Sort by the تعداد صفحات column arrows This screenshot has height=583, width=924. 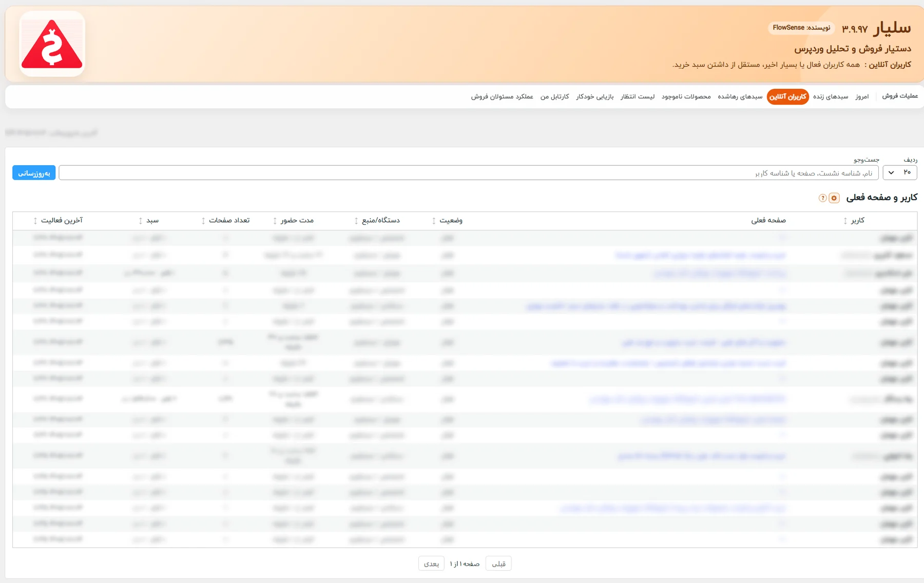click(203, 221)
